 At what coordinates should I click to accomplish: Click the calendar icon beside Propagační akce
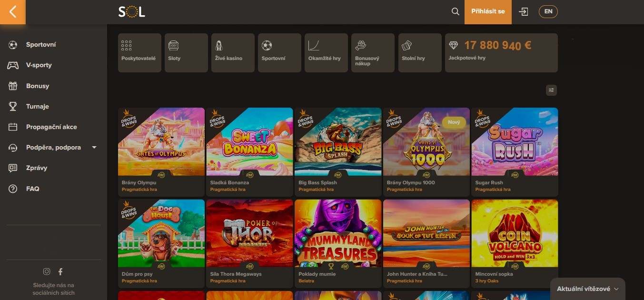pyautogui.click(x=13, y=127)
